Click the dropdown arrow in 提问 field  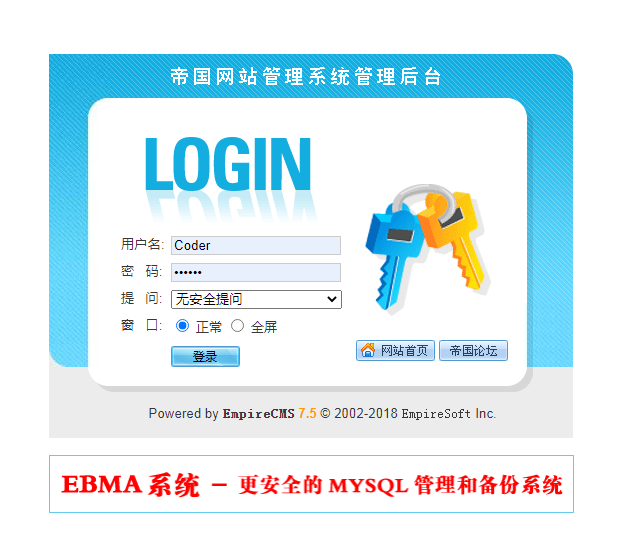click(x=332, y=299)
